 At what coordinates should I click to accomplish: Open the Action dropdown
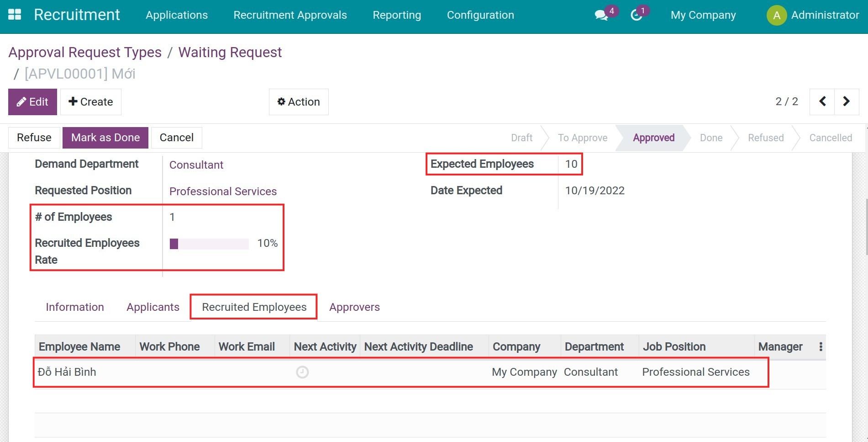299,102
